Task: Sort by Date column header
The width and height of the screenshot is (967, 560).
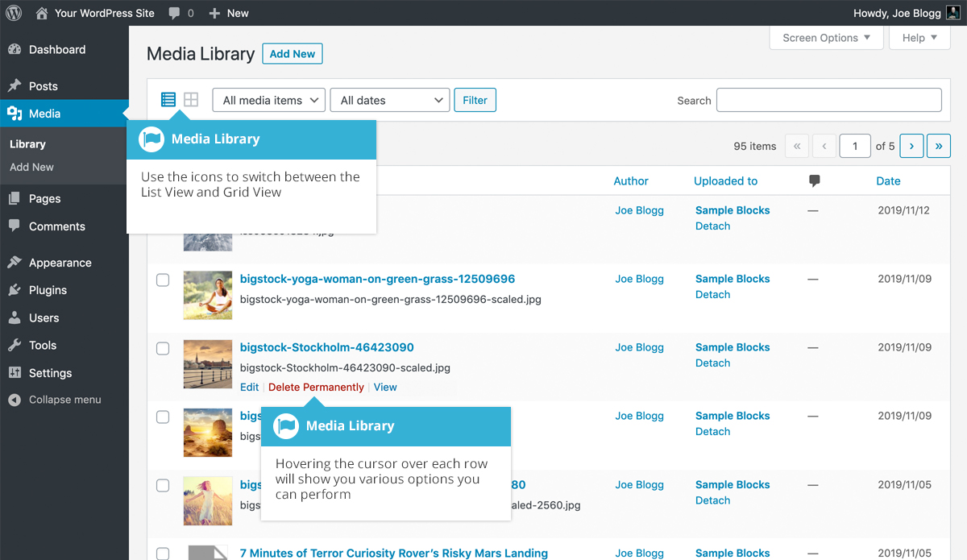Action: pos(889,181)
